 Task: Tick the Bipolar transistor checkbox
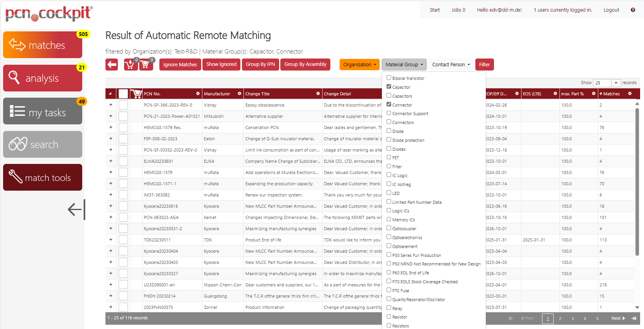tap(389, 78)
